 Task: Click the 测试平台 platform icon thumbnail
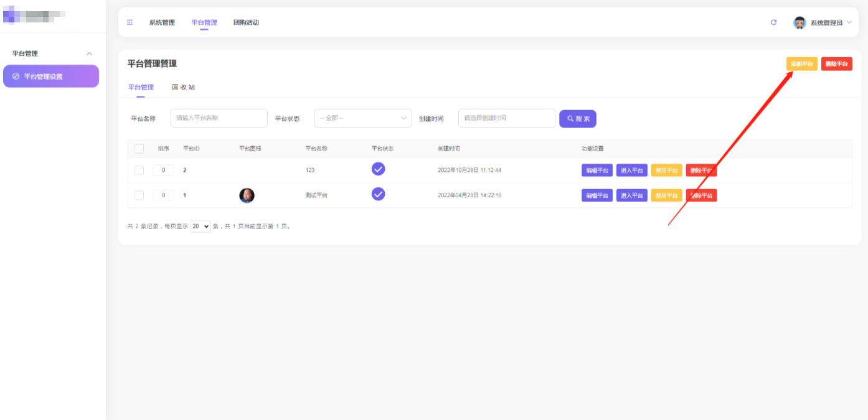click(x=247, y=195)
